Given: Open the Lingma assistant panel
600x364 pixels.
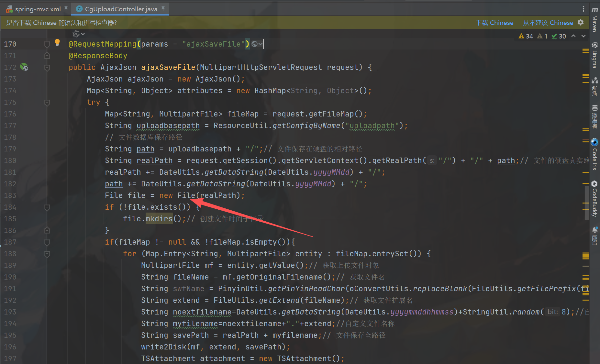Looking at the screenshot, I should click(x=594, y=55).
